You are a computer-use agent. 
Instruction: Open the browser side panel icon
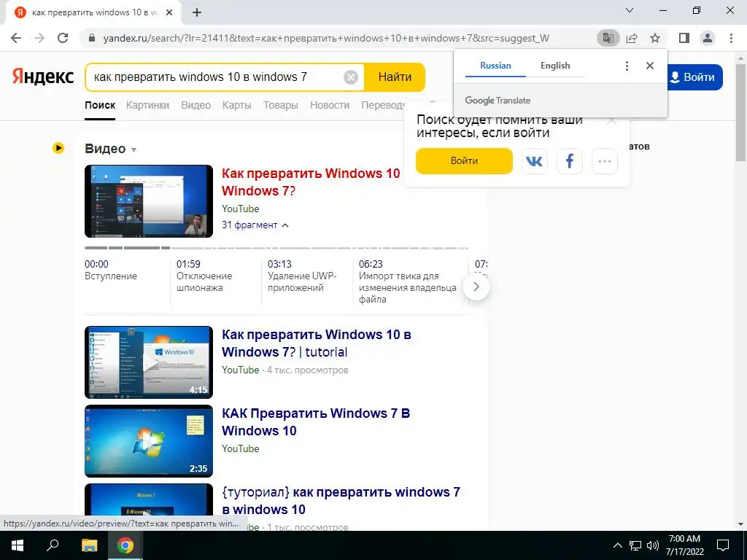[684, 38]
